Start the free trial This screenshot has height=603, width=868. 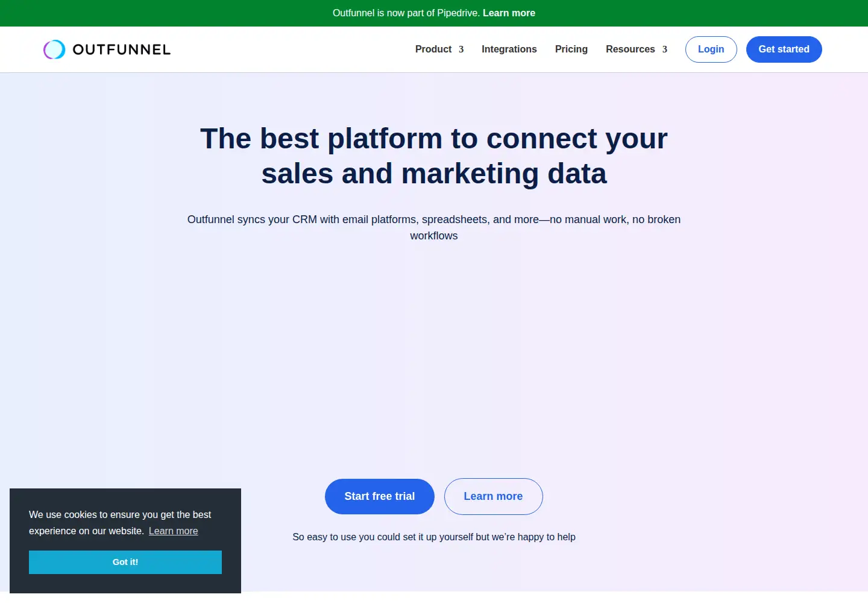pos(380,496)
